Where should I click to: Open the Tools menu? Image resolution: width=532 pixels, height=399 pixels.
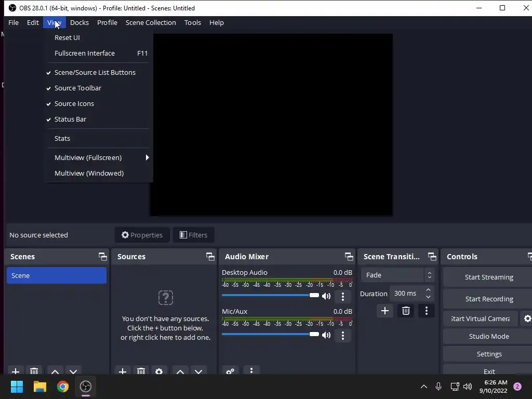click(192, 22)
